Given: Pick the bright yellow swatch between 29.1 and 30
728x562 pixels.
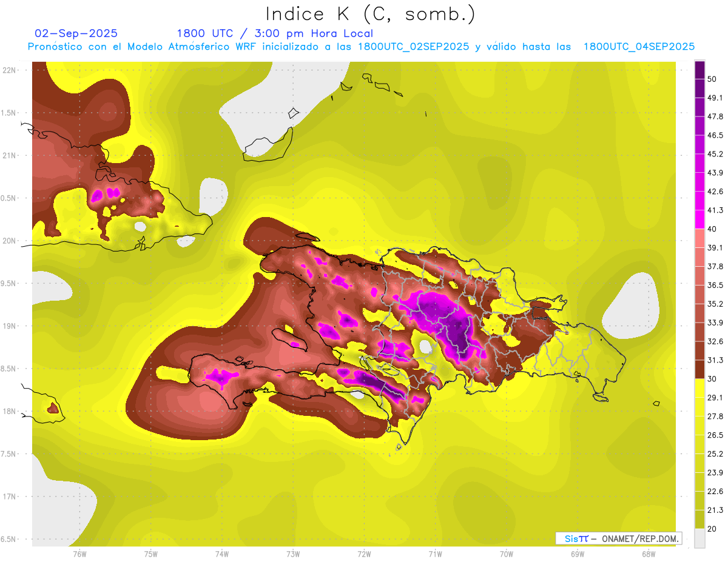Looking at the screenshot, I should (699, 388).
